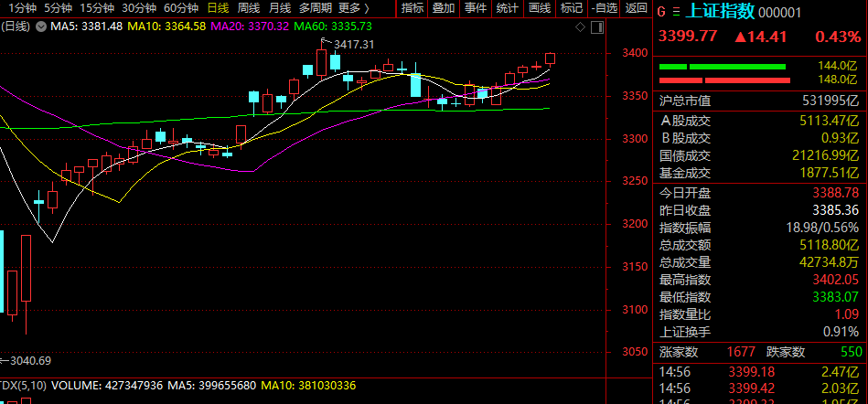This screenshot has width=868, height=404.
Task: Toggle 事件 event markers on chart
Action: tap(475, 8)
